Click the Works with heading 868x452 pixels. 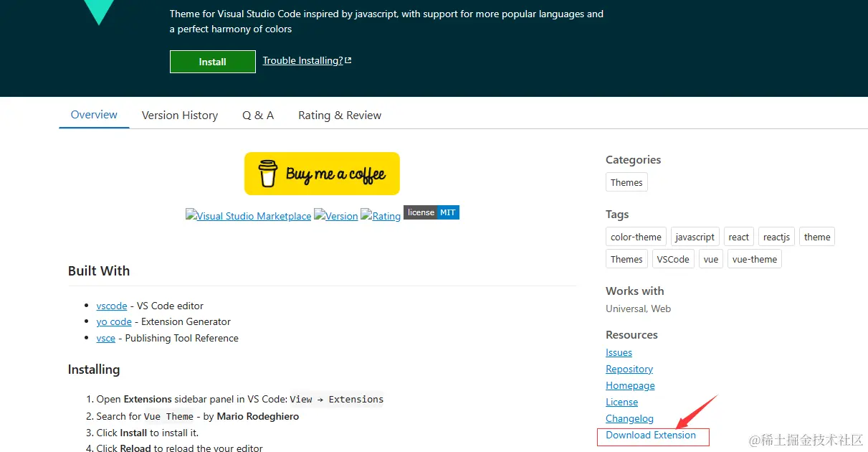tap(634, 291)
